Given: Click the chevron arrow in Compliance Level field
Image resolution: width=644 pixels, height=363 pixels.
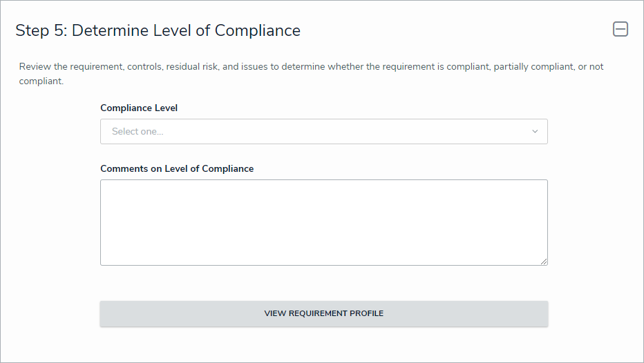Looking at the screenshot, I should [535, 131].
